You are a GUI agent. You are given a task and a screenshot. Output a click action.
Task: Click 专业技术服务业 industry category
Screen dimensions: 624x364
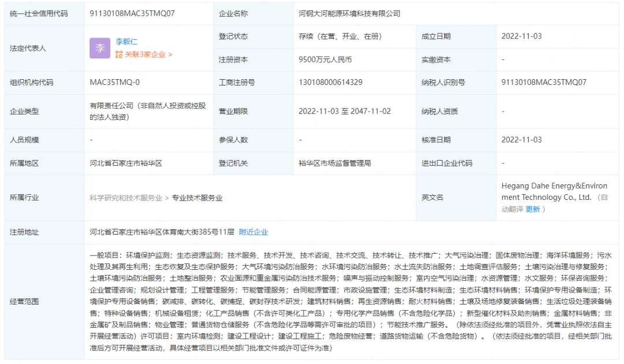[x=197, y=198]
